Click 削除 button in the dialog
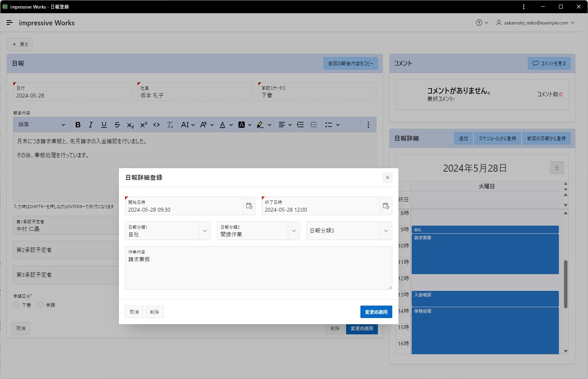The image size is (588, 379). tap(155, 312)
